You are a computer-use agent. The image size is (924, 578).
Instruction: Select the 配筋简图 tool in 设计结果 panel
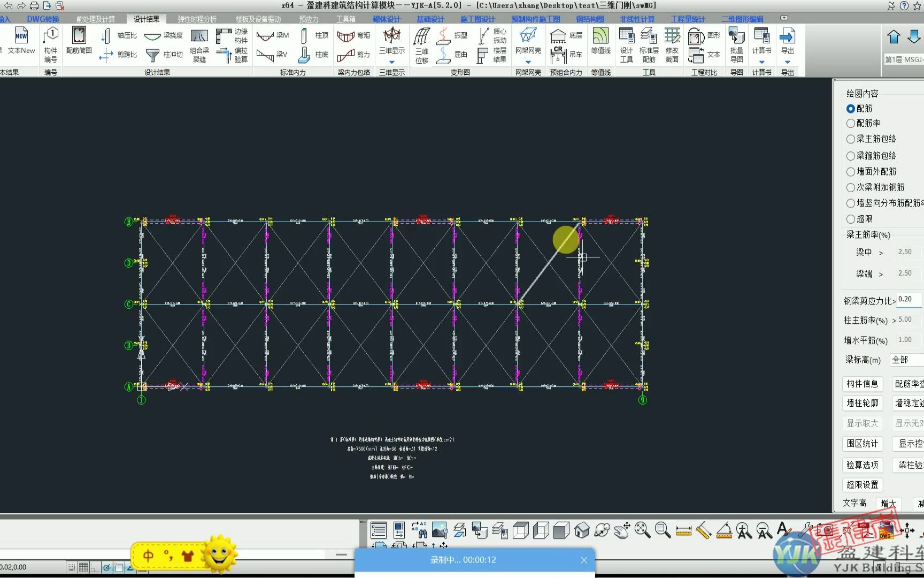pos(79,43)
